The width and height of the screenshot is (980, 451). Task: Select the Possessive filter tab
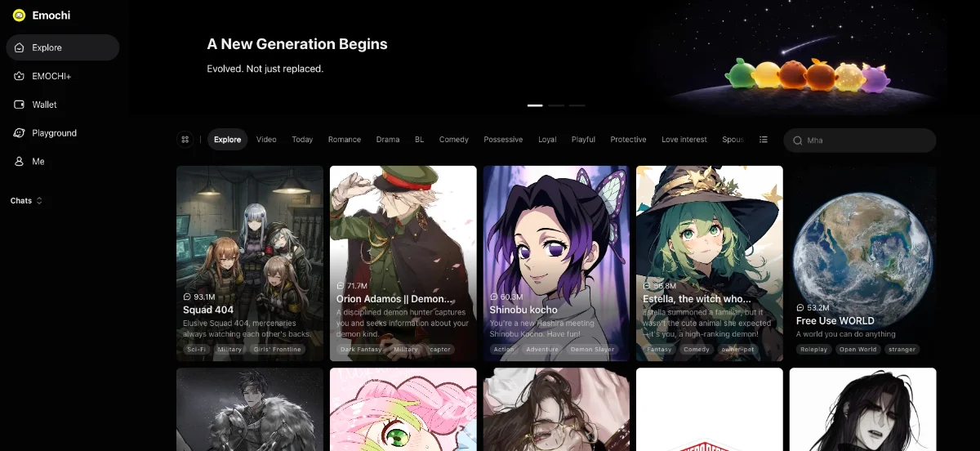(503, 140)
